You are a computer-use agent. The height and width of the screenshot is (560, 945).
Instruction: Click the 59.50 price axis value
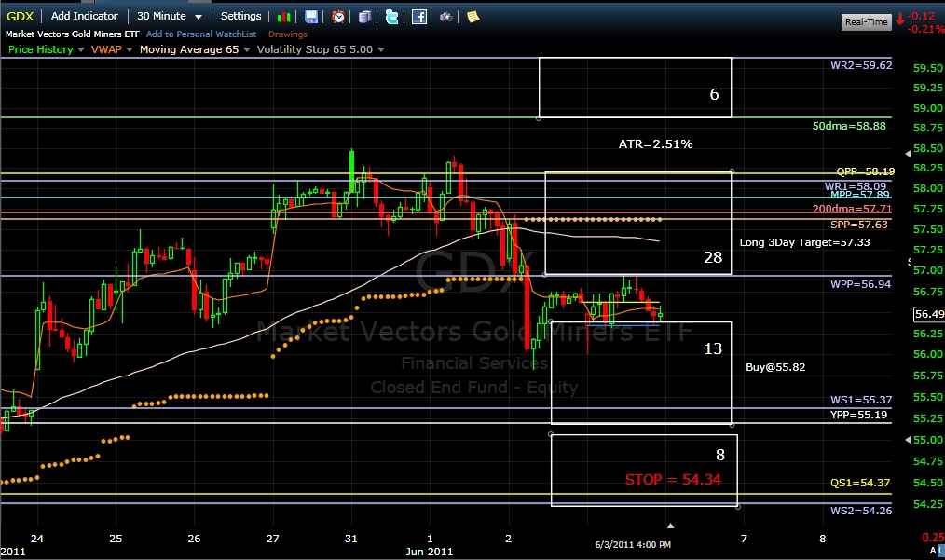(x=928, y=68)
